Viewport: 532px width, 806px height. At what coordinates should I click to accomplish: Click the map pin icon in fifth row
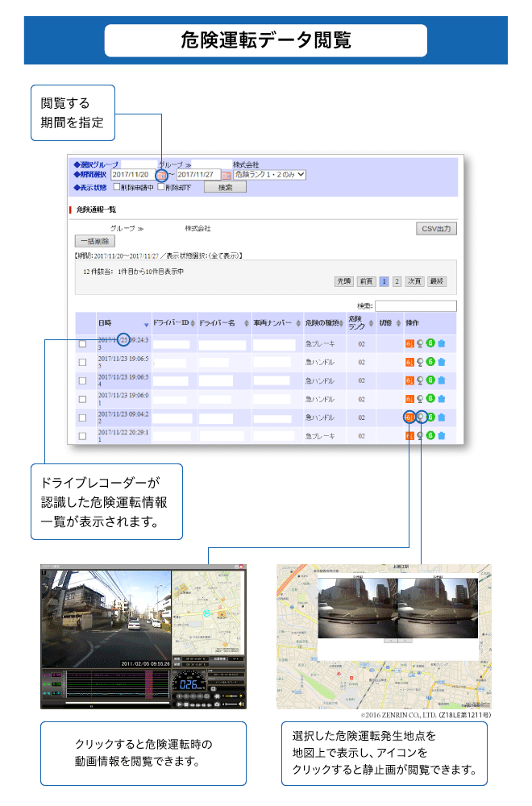click(420, 418)
